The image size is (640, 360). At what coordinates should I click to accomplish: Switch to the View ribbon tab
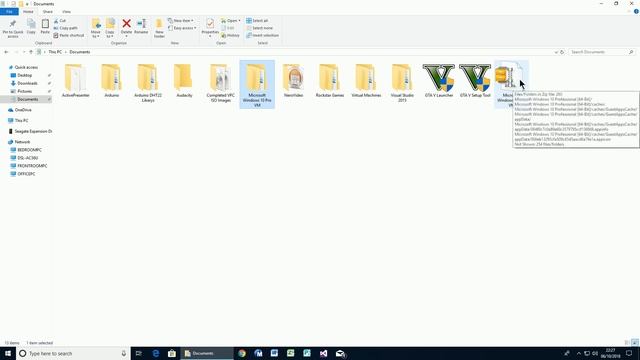click(x=66, y=12)
